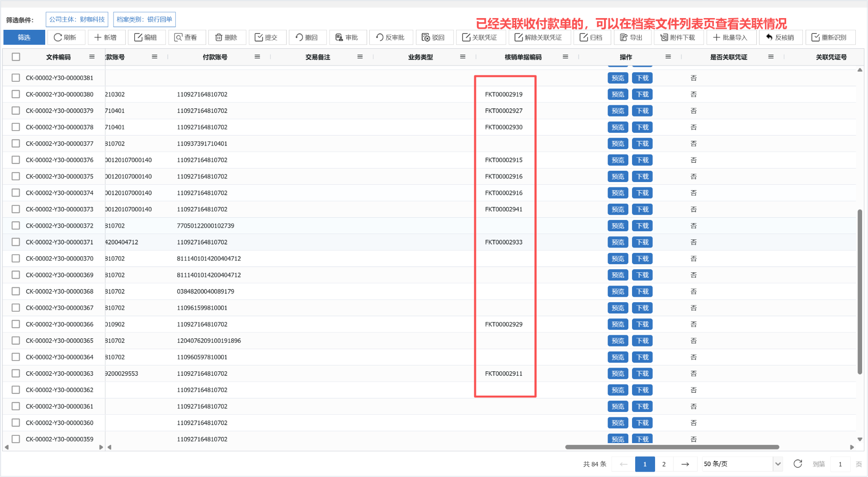868x477 pixels.
Task: Click the next page arrow
Action: (685, 464)
